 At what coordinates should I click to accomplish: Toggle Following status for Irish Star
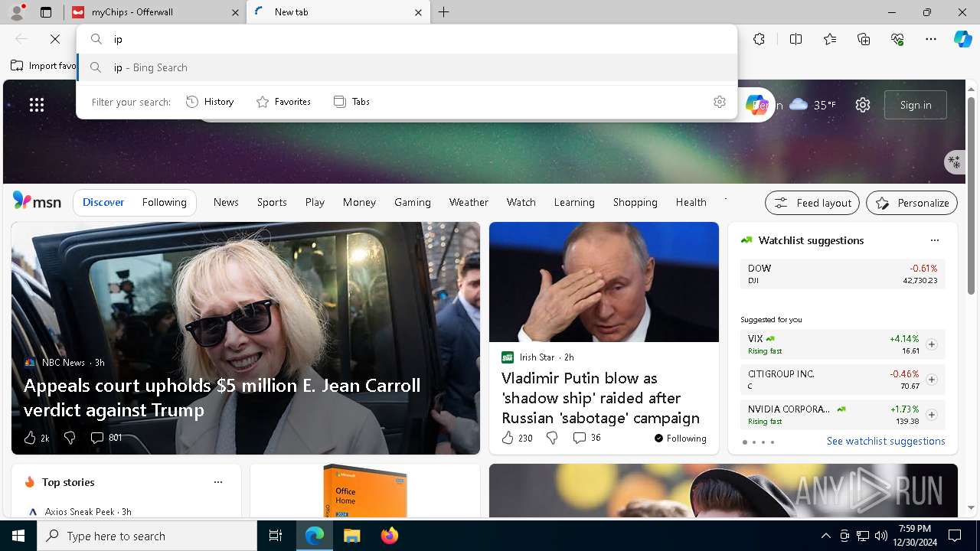coord(680,439)
